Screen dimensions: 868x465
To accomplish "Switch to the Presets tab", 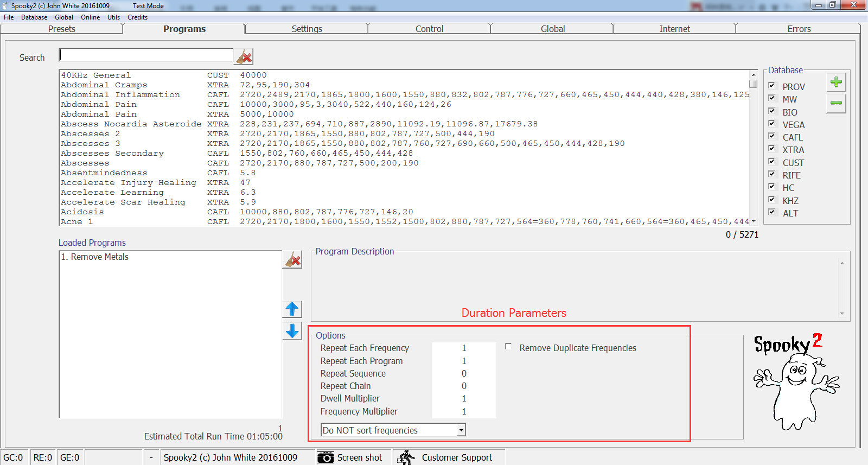I will click(x=62, y=29).
